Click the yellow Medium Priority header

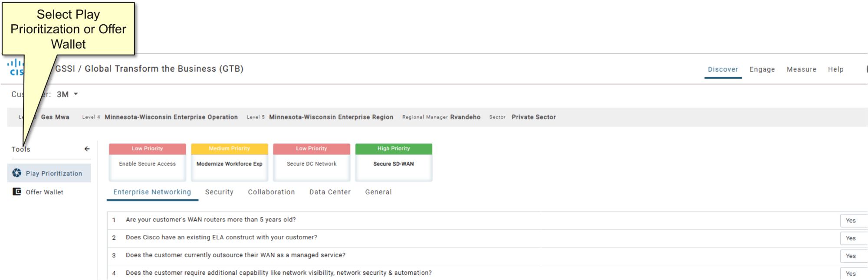pos(230,149)
